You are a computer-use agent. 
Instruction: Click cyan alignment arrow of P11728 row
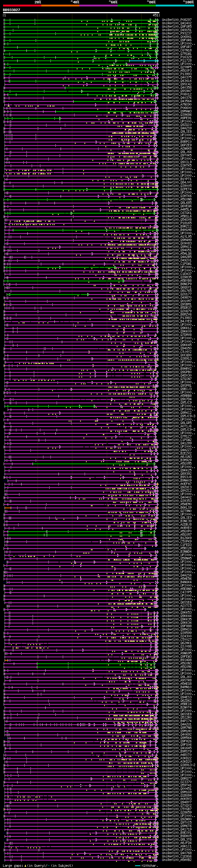click(x=144, y=61)
